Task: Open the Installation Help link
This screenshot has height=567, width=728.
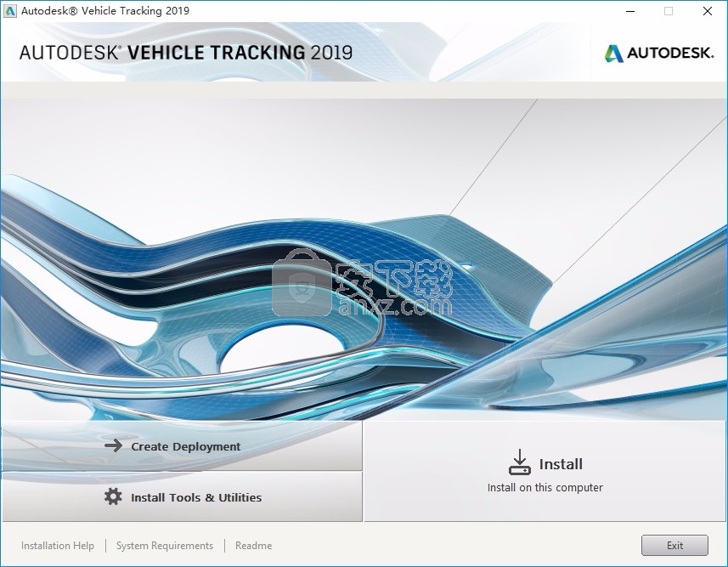Action: point(58,546)
